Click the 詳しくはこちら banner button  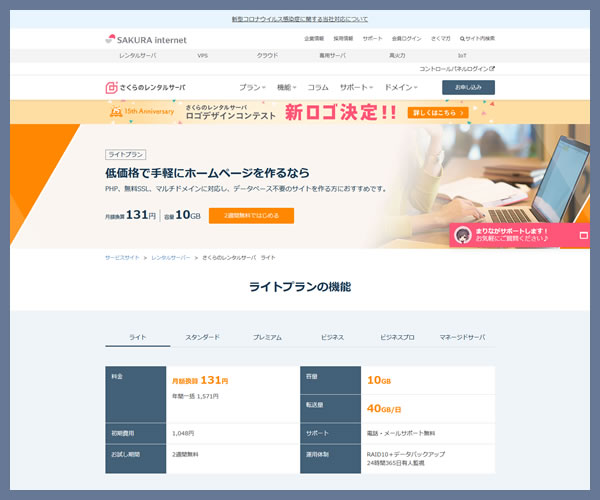(x=438, y=113)
